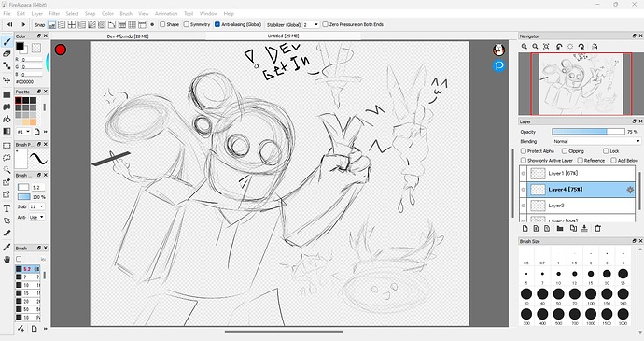
Task: Select the Text tool
Action: point(7,208)
